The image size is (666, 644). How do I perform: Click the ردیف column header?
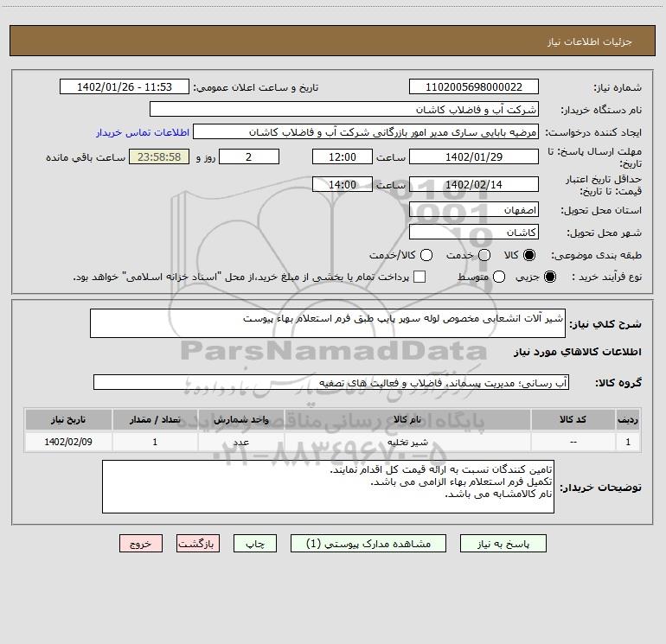(x=628, y=420)
